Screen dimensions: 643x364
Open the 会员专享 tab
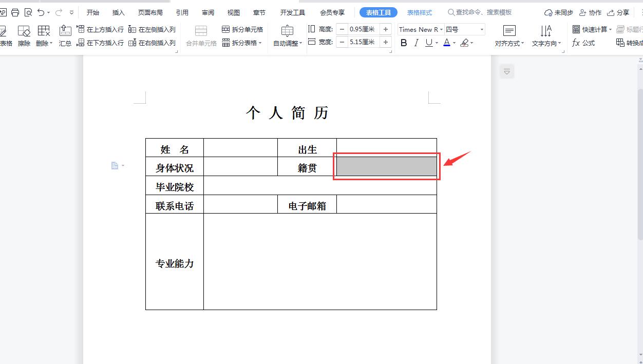pos(332,12)
